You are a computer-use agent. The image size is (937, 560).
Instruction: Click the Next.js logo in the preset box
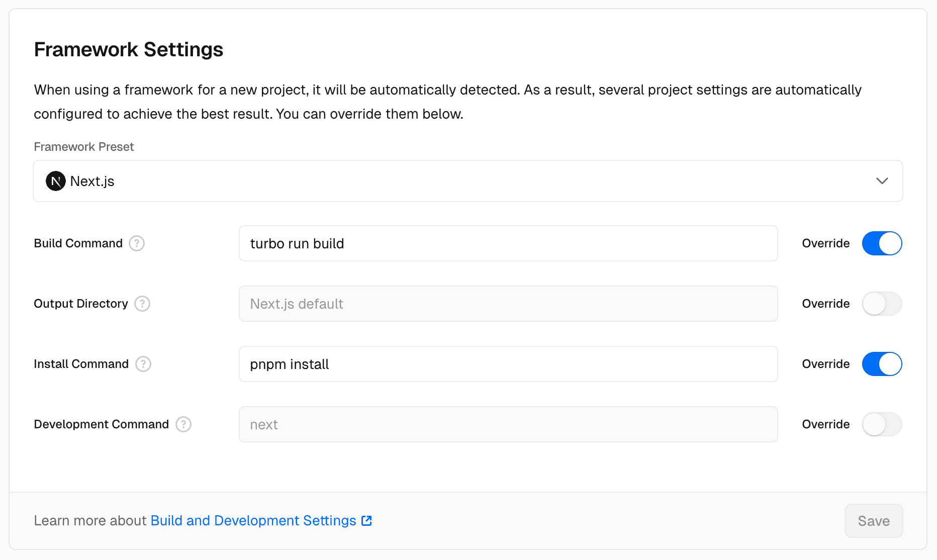[56, 181]
